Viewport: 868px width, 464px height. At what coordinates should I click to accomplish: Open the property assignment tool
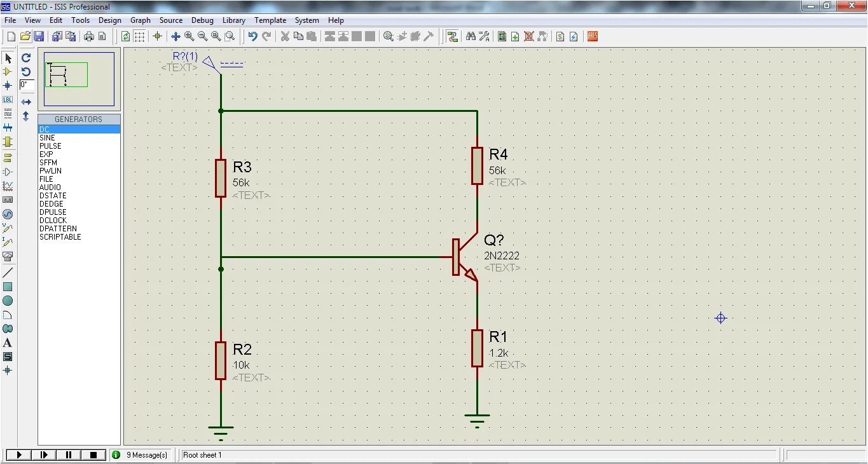tap(484, 37)
